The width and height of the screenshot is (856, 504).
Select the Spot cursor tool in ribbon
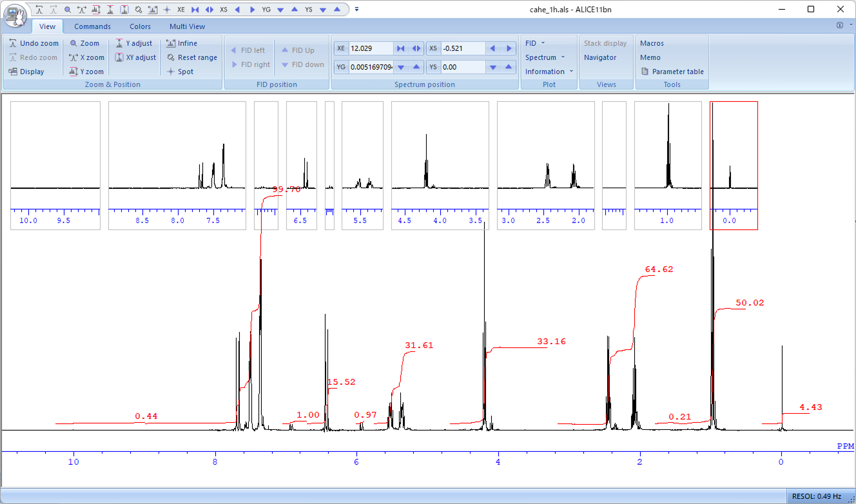(180, 72)
